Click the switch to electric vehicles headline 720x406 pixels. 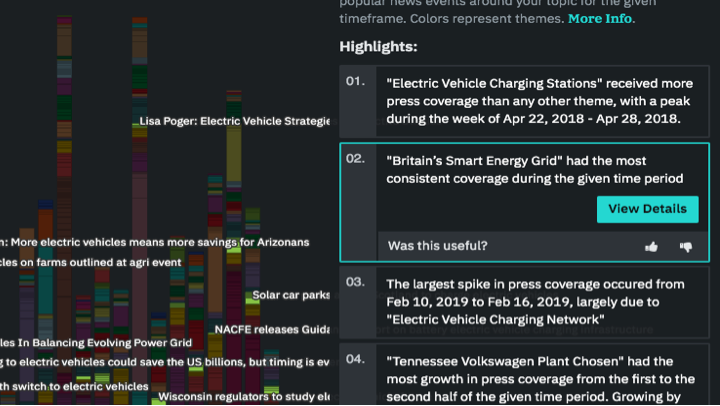pyautogui.click(x=74, y=387)
